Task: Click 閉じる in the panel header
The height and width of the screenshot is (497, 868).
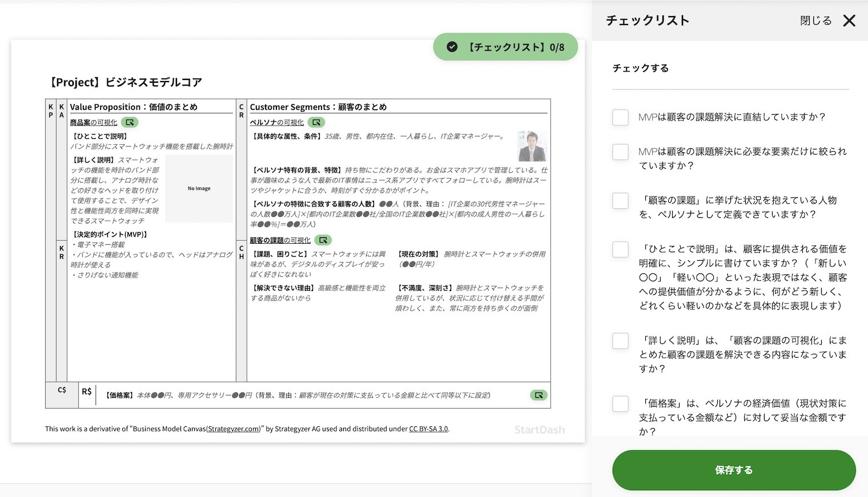Action: pyautogui.click(x=815, y=20)
